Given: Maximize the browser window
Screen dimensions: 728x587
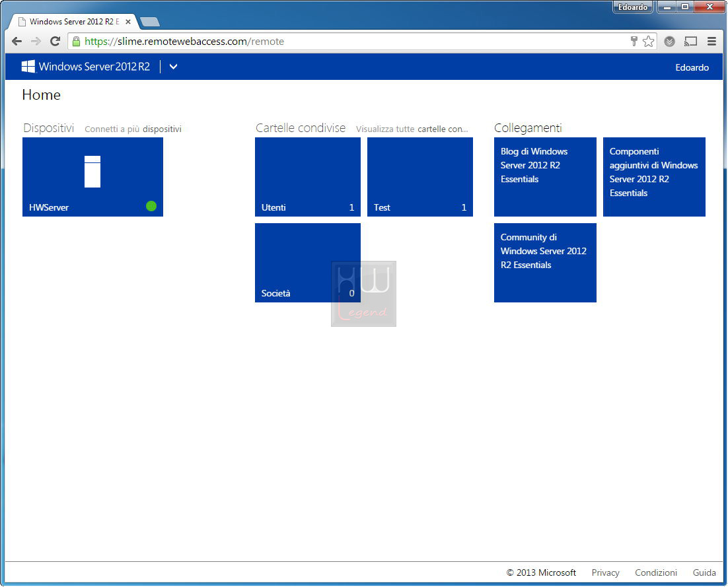Looking at the screenshot, I should [684, 7].
